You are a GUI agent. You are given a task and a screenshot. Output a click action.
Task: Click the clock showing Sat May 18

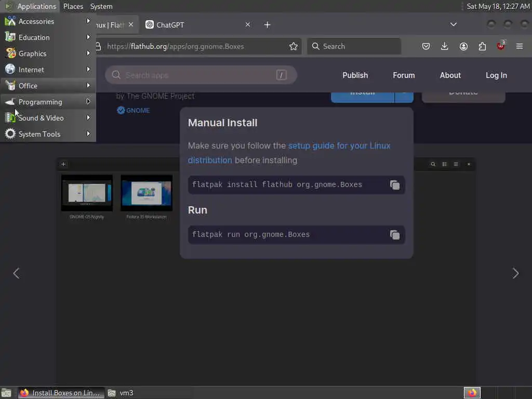498,6
